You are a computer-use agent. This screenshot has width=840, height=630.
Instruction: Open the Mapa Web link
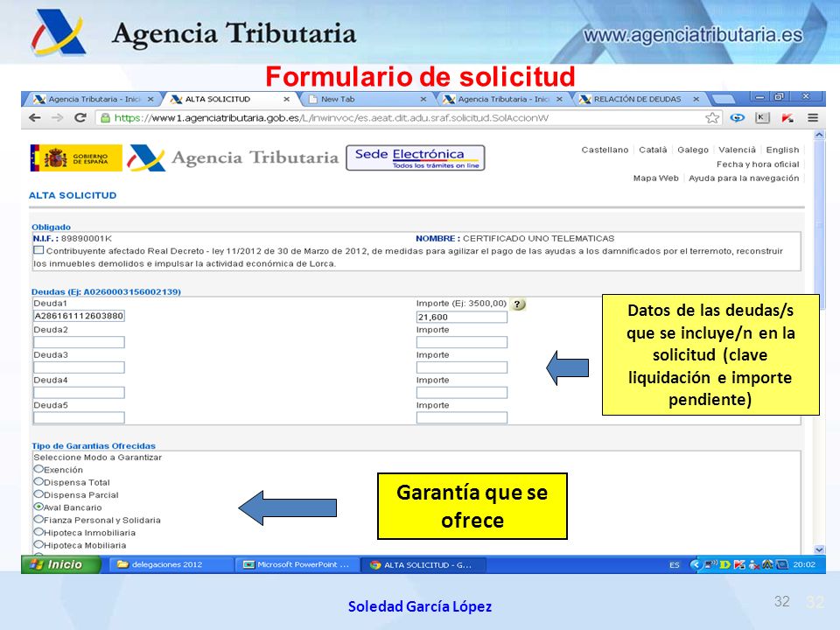pyautogui.click(x=655, y=178)
